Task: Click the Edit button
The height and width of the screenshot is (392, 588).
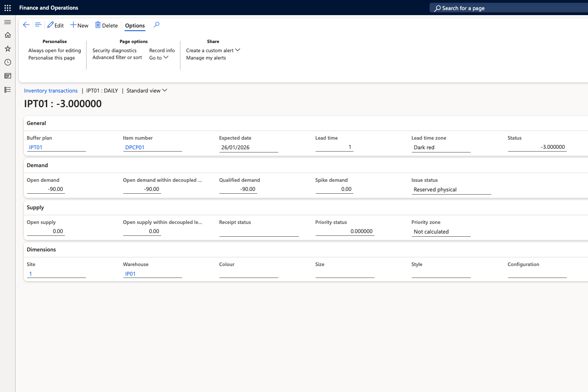Action: (55, 26)
